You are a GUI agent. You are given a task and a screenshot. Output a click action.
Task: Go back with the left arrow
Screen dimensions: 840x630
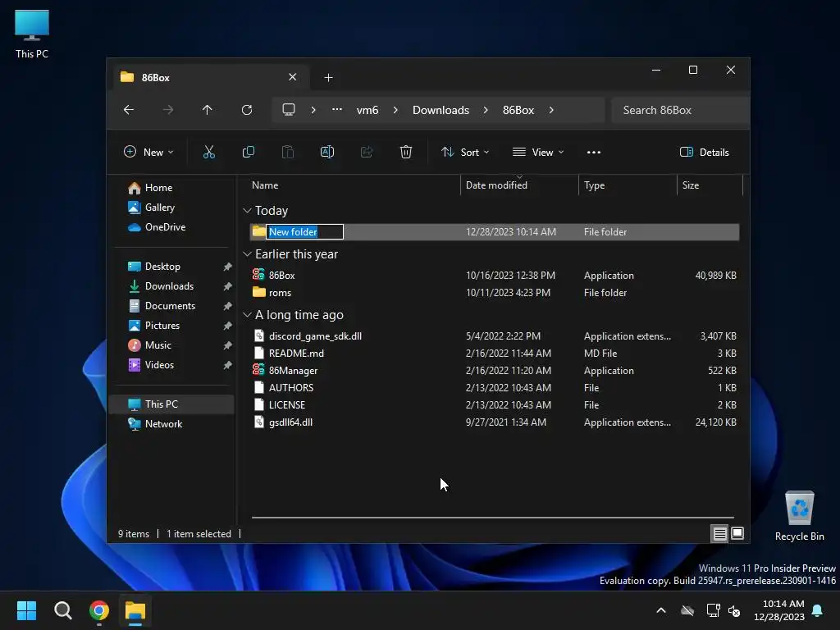click(129, 110)
